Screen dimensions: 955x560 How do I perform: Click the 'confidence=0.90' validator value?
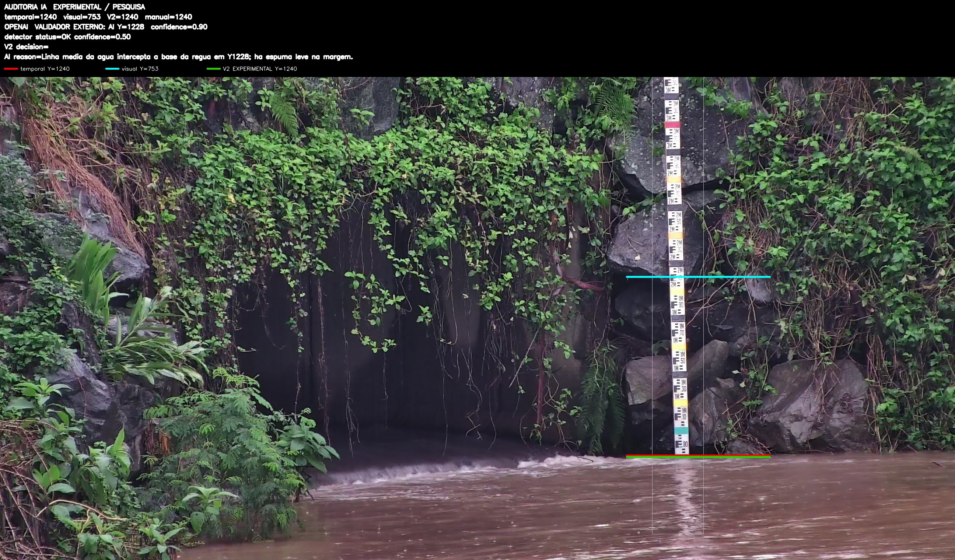point(179,27)
